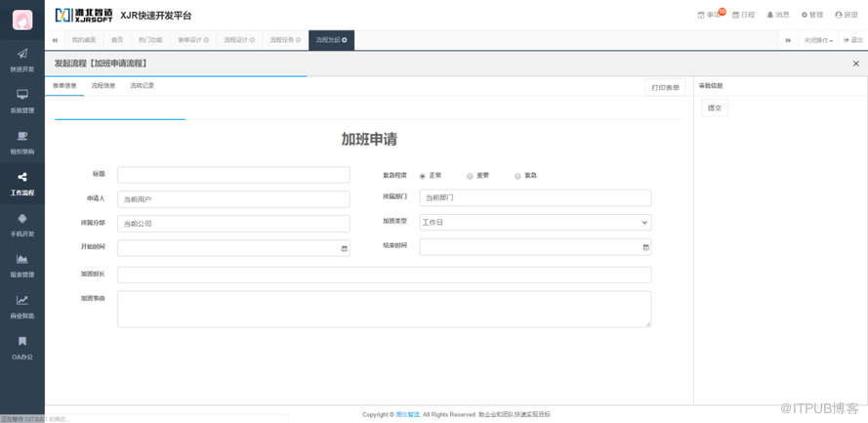Open 商业智能 sidebar section
This screenshot has width=868, height=423.
click(x=21, y=306)
